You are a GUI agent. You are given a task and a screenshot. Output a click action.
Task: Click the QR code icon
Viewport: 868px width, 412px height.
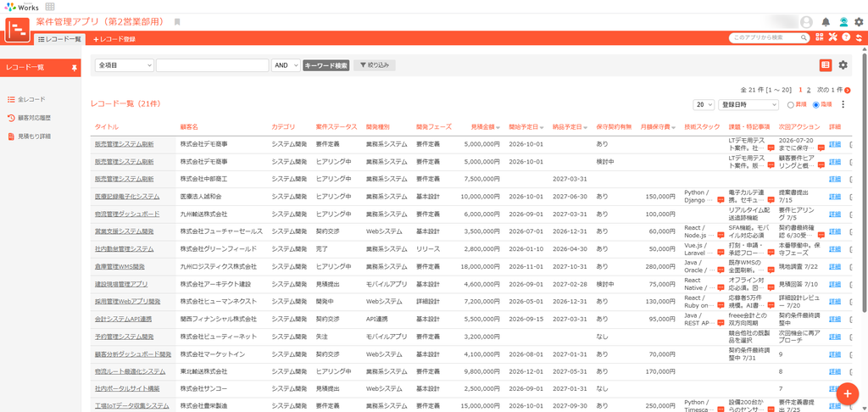click(x=820, y=37)
